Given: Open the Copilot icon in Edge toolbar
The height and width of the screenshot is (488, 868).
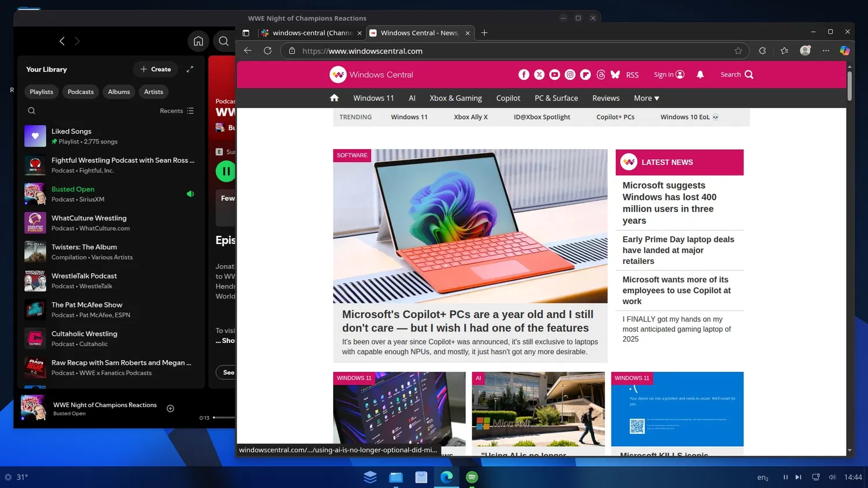Looking at the screenshot, I should (845, 51).
